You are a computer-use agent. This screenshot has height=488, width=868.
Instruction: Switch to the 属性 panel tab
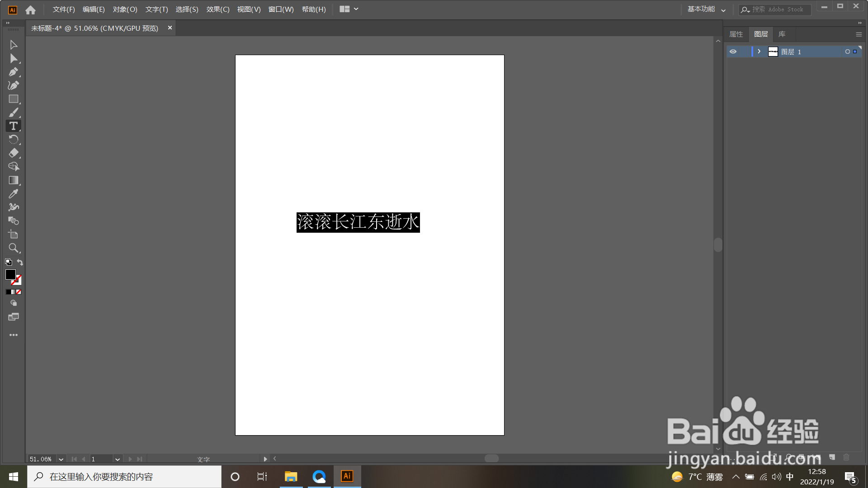pyautogui.click(x=736, y=34)
